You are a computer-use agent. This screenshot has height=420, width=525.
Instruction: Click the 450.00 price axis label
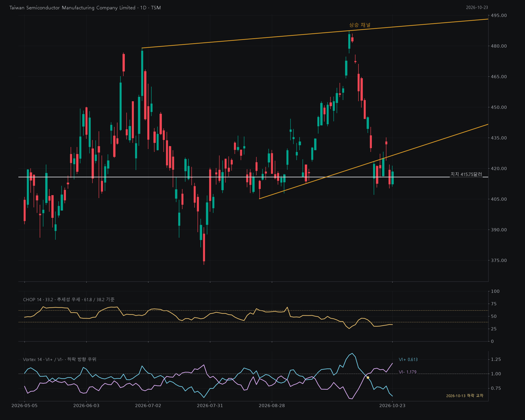point(499,107)
